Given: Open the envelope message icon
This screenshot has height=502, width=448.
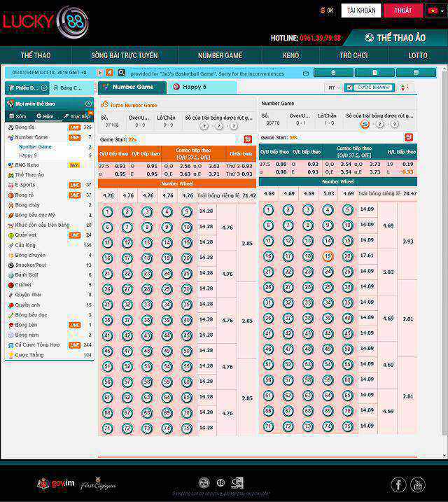Looking at the screenshot, I should tap(306, 74).
